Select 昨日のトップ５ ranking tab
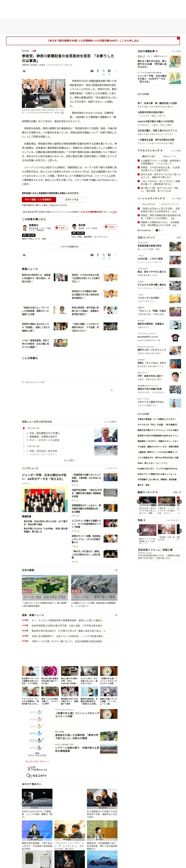The height and width of the screenshot is (868, 186). [x=170, y=156]
